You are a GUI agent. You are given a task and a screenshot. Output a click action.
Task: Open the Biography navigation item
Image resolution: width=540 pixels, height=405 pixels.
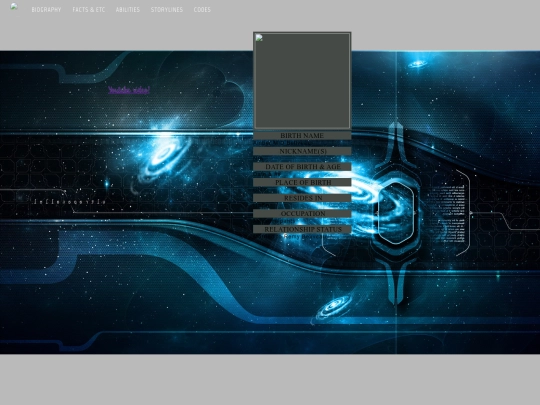tap(46, 10)
